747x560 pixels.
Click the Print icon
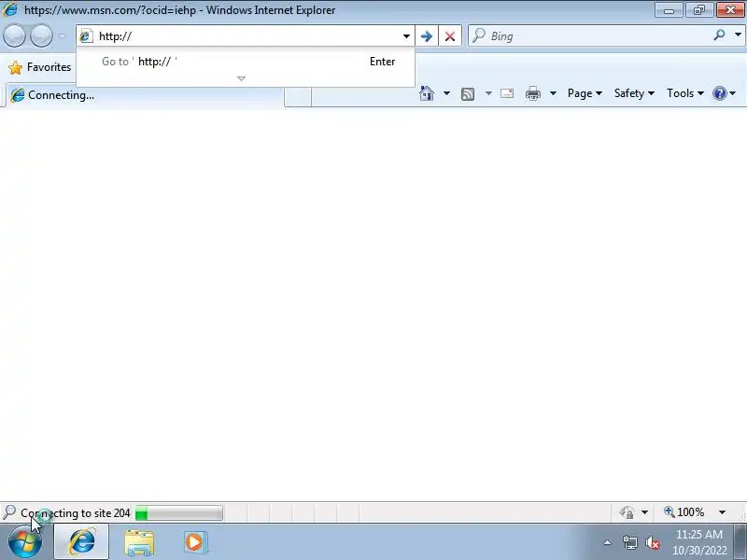532,93
